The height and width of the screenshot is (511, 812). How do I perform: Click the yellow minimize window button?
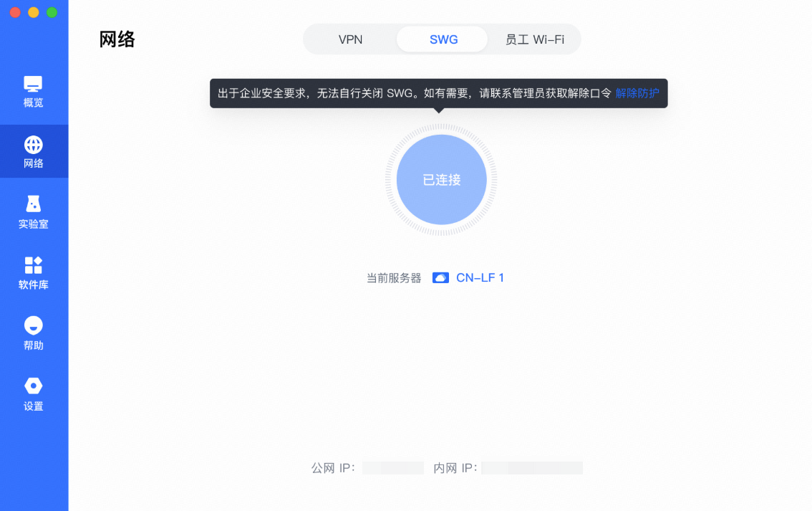pos(34,12)
